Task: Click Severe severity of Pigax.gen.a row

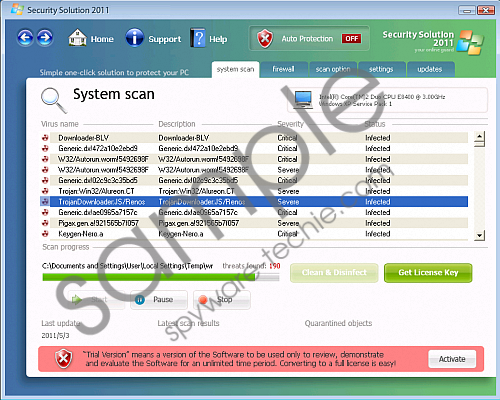Action: 288,223
